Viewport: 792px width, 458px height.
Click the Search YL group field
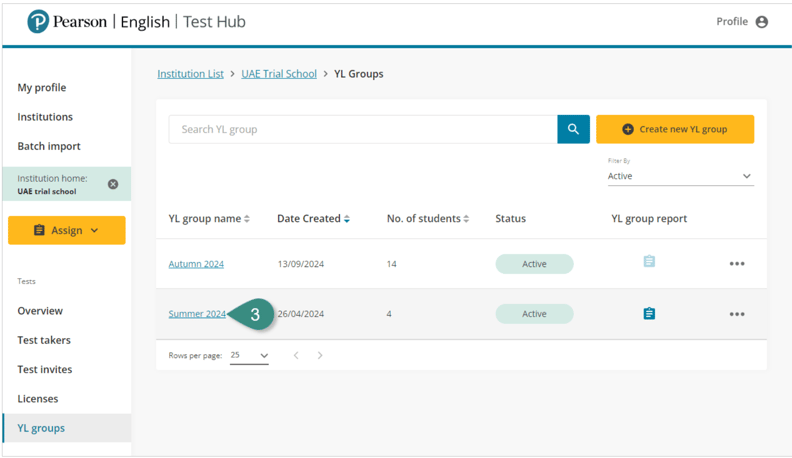click(362, 129)
